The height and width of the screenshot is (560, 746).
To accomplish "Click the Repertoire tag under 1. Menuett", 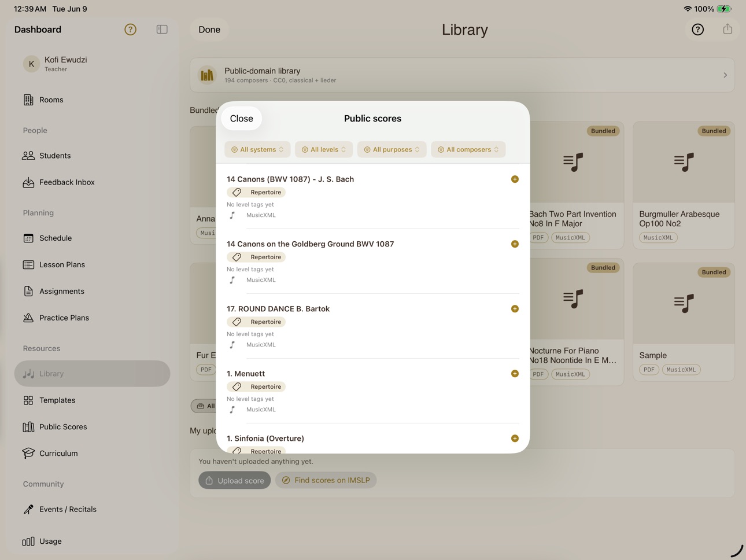I will click(x=256, y=386).
